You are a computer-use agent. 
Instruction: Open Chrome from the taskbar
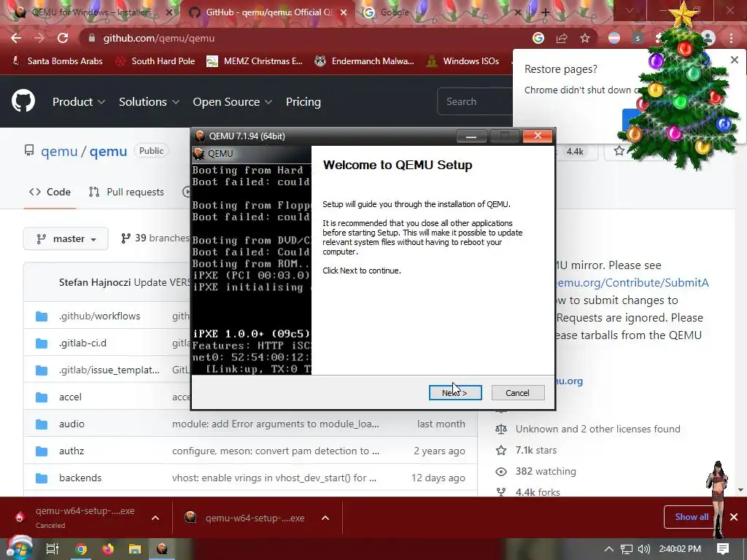(x=81, y=549)
